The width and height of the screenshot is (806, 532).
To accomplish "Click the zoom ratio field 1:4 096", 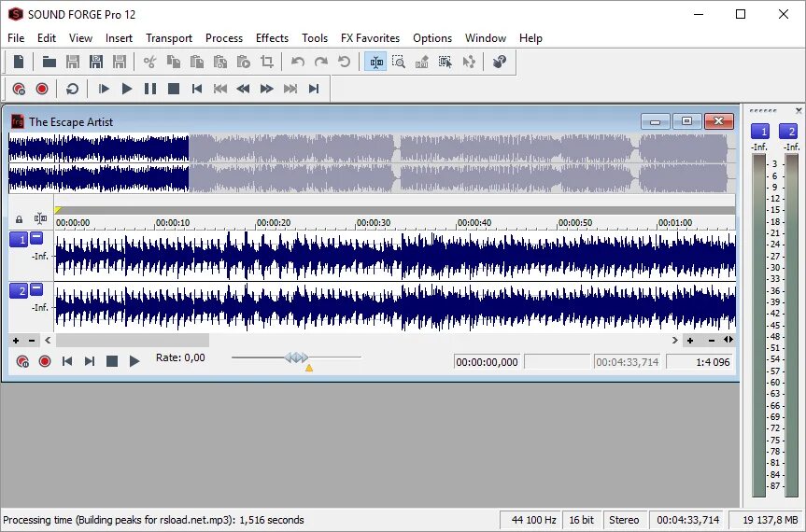I will pos(700,362).
